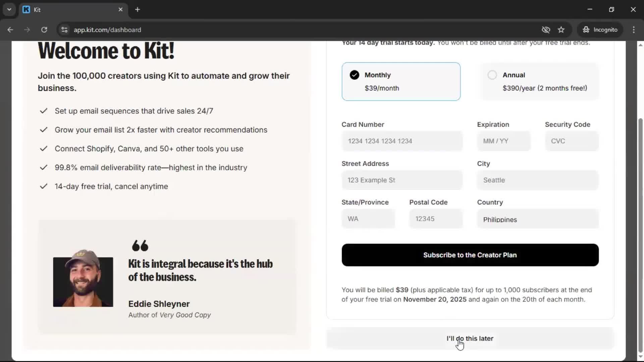Select the Monthly $39/month plan
The image size is (644, 362).
coord(401,81)
